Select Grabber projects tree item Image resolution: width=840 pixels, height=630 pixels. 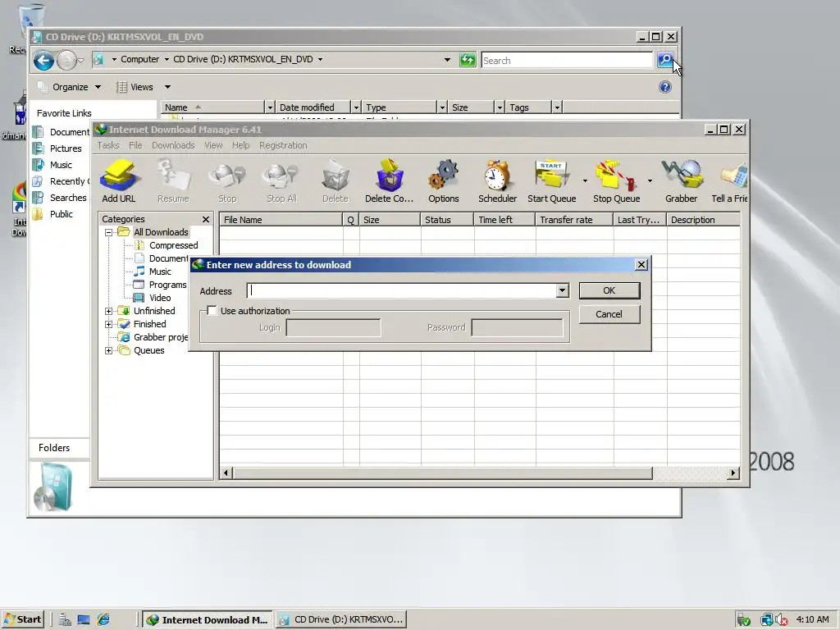coord(153,337)
